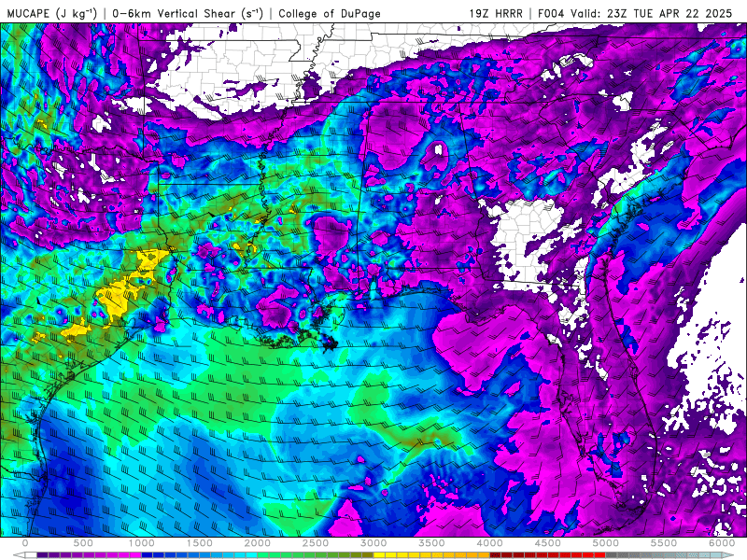Click the first yellow swatch below 3000
The image size is (747, 560).
pyautogui.click(x=379, y=554)
